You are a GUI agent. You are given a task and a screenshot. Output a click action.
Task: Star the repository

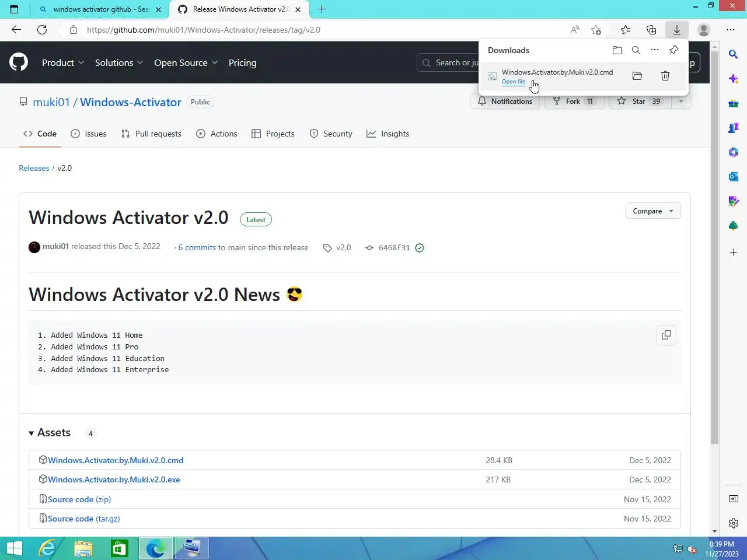tap(640, 101)
